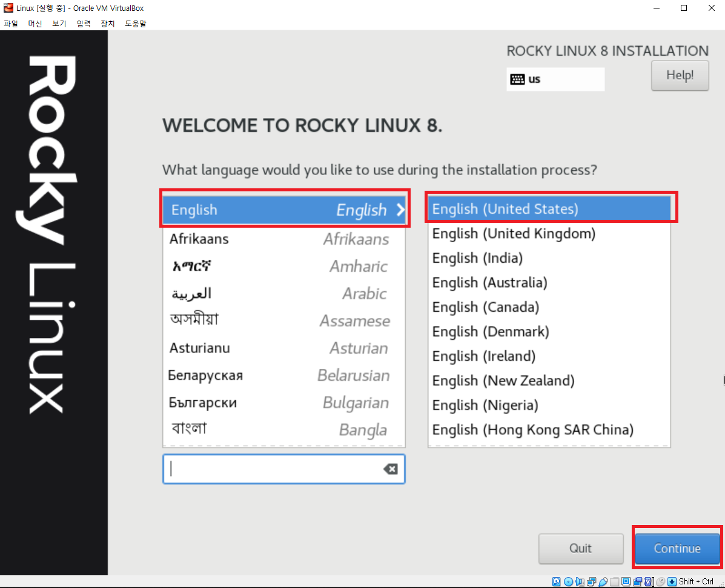
Task: Open the 도움말 menu
Action: (x=136, y=24)
